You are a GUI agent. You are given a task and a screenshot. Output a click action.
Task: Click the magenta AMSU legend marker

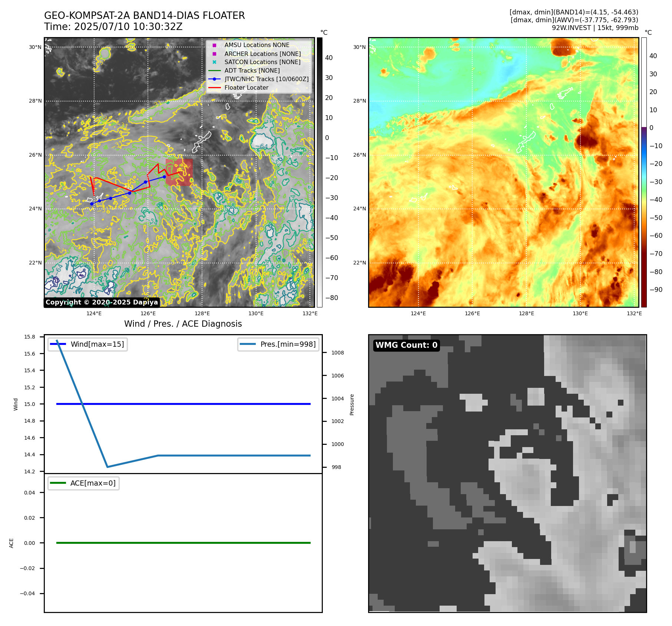click(x=214, y=45)
